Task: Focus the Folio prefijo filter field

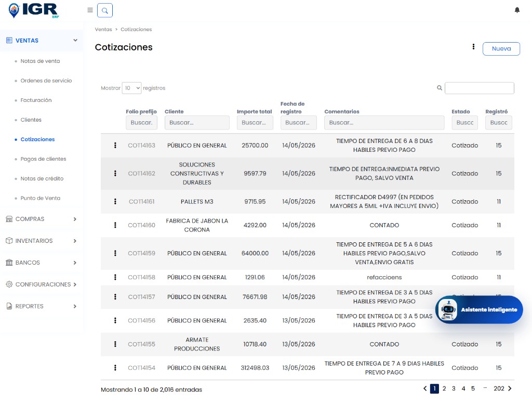Action: pos(141,123)
